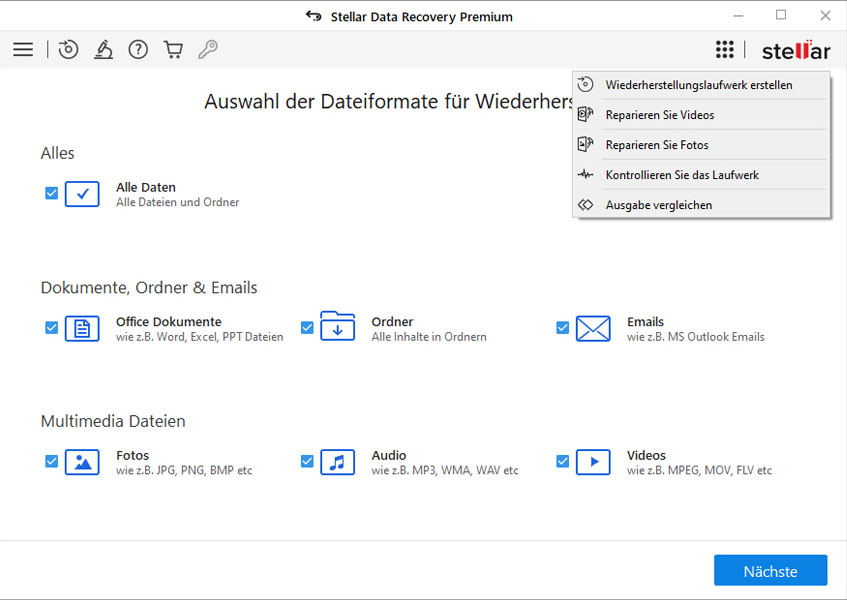Maximize the Stellar Data Recovery window
847x600 pixels.
coord(781,15)
